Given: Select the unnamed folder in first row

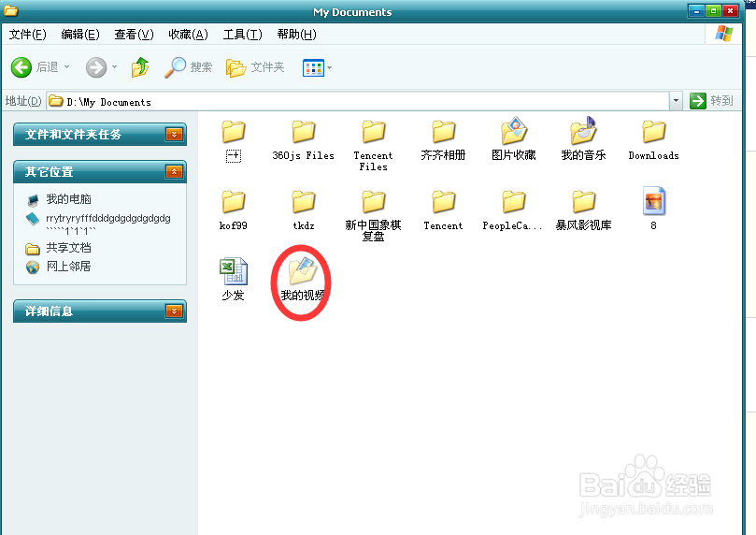Looking at the screenshot, I should click(234, 141).
